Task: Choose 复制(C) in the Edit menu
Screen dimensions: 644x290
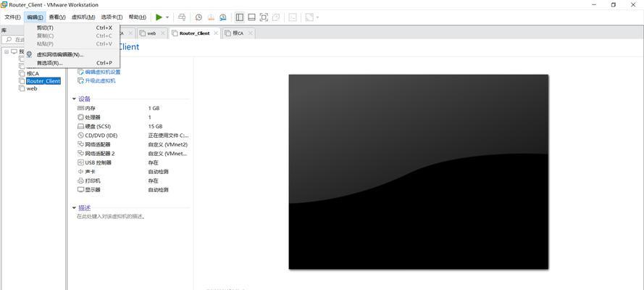Action: (x=72, y=36)
